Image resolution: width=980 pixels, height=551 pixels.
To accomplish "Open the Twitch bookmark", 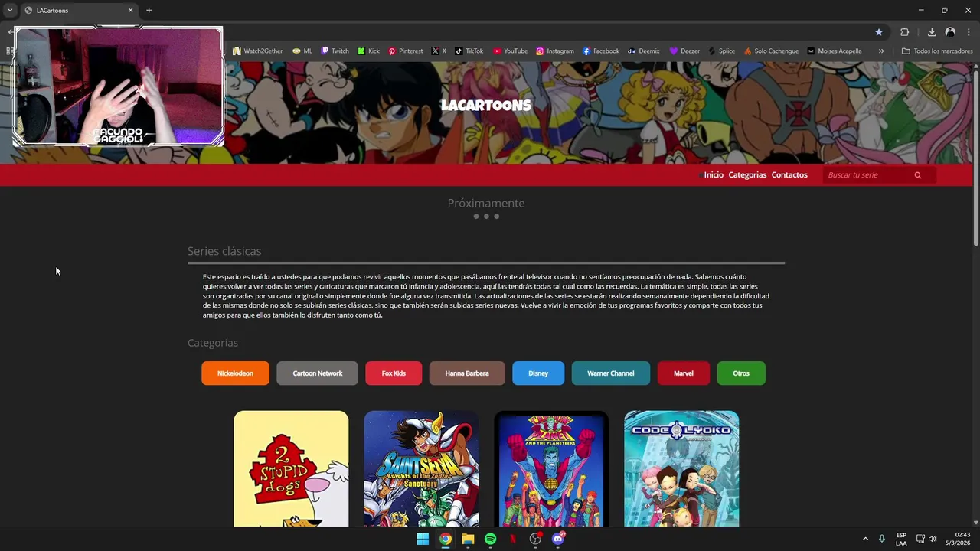I will coord(335,51).
